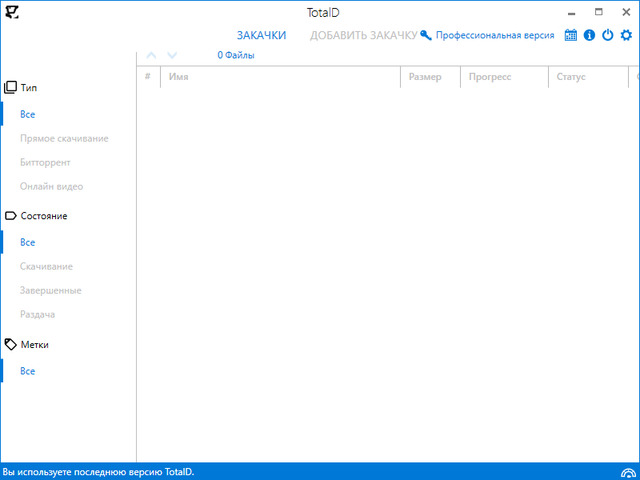The width and height of the screenshot is (640, 480).
Task: Click the power shutdown icon
Action: pyautogui.click(x=608, y=35)
